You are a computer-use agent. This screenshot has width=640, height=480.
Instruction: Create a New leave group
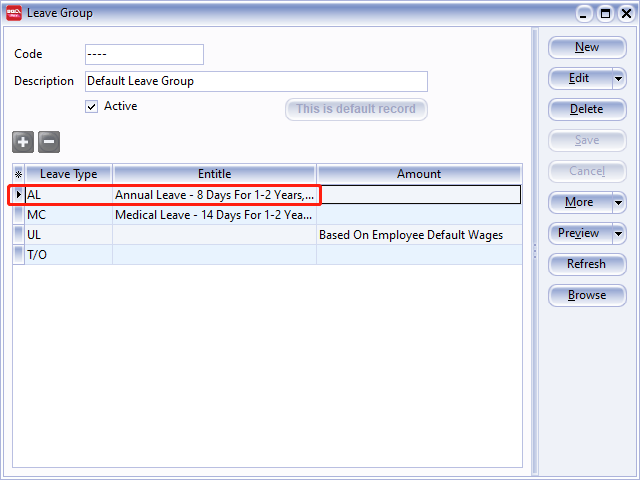tap(587, 47)
